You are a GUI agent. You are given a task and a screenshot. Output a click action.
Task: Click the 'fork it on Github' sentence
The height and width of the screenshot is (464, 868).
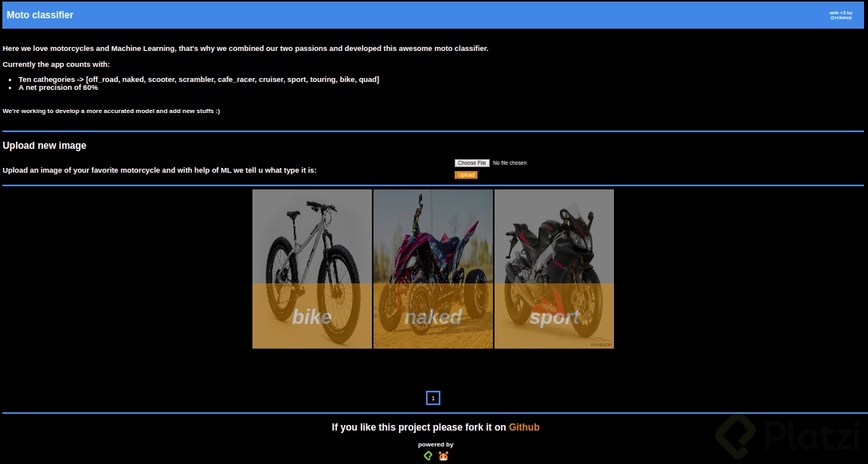pos(435,427)
